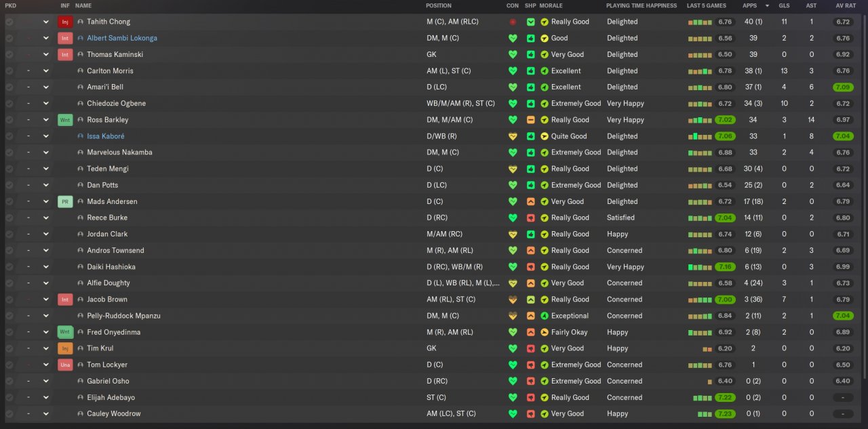Click the orange heart condition icon for Jacob Brown
Image resolution: width=868 pixels, height=429 pixels.
[x=513, y=300]
